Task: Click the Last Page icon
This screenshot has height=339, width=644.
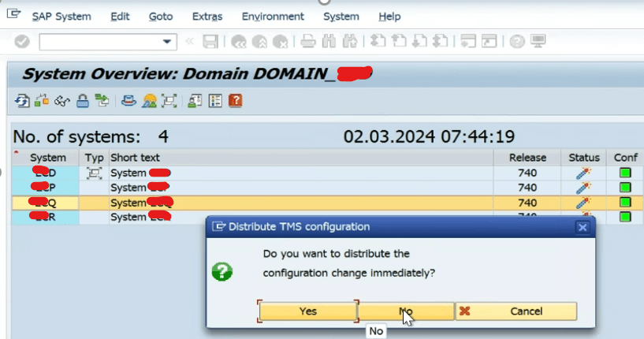Action: point(441,42)
